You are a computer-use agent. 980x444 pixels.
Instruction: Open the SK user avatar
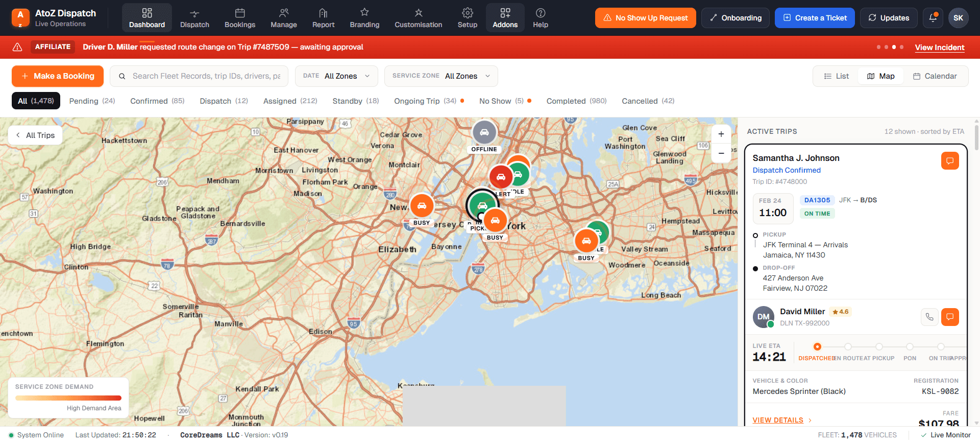click(x=959, y=18)
